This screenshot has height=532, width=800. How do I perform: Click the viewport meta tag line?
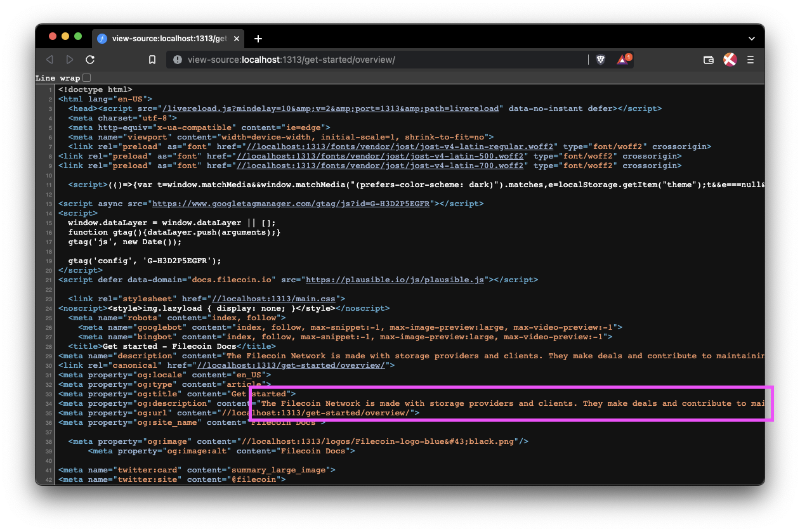281,137
